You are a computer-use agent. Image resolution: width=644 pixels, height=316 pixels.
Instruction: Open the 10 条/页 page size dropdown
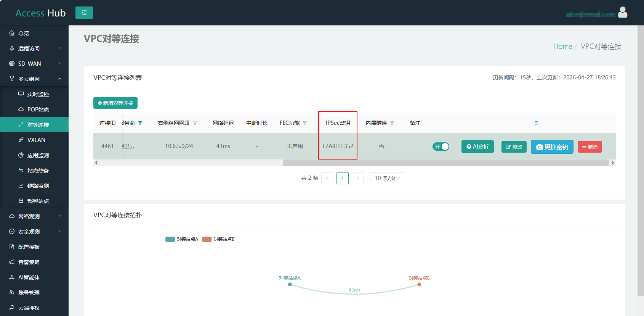388,178
